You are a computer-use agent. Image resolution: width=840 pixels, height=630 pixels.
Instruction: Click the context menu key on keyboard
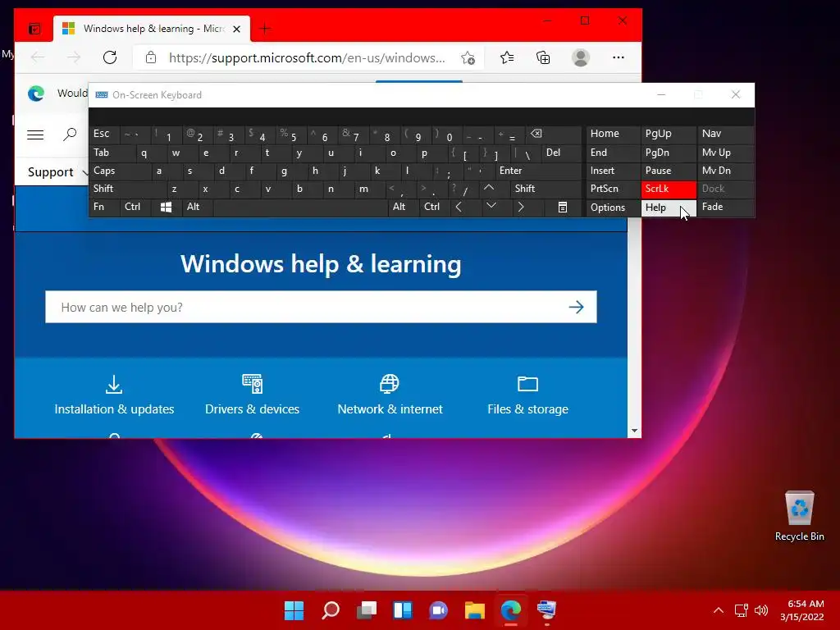pos(563,207)
